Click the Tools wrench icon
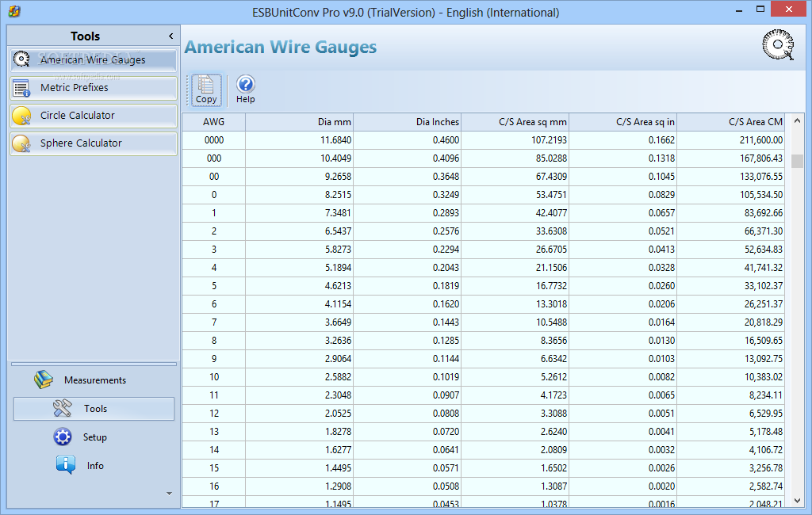This screenshot has height=515, width=812. click(x=62, y=408)
